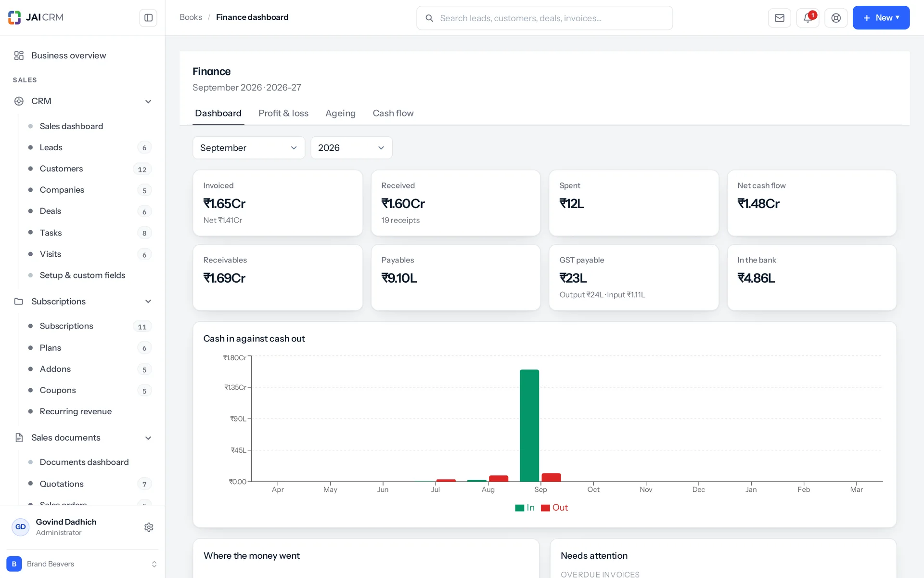This screenshot has height=578, width=924.
Task: Open the notifications bell icon
Action: pyautogui.click(x=808, y=18)
